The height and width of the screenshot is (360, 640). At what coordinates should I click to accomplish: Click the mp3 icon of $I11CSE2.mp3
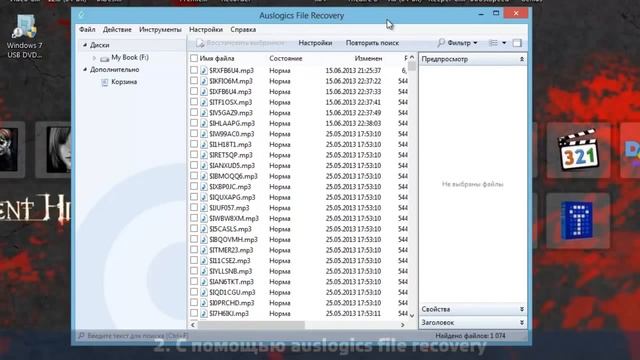pos(204,260)
